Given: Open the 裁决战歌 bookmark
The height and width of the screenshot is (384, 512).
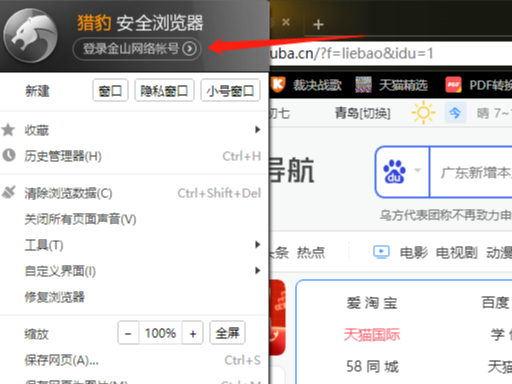Looking at the screenshot, I should pyautogui.click(x=317, y=85).
